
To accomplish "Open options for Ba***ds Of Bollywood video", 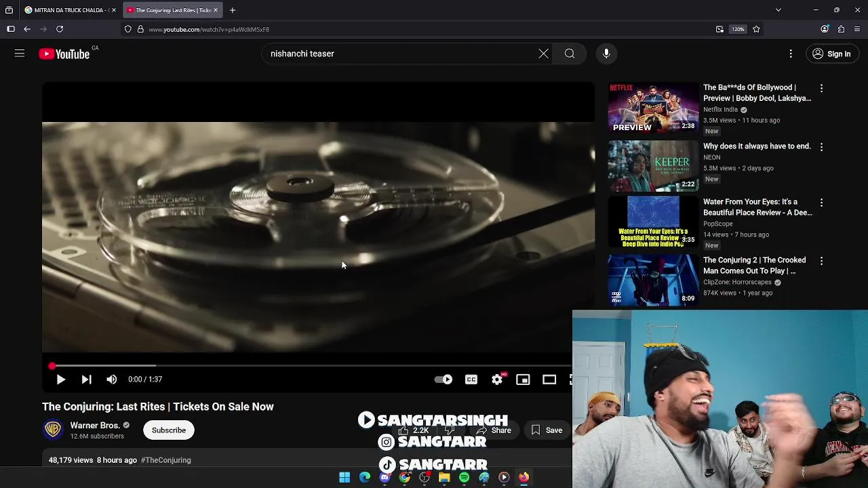I will [x=821, y=88].
